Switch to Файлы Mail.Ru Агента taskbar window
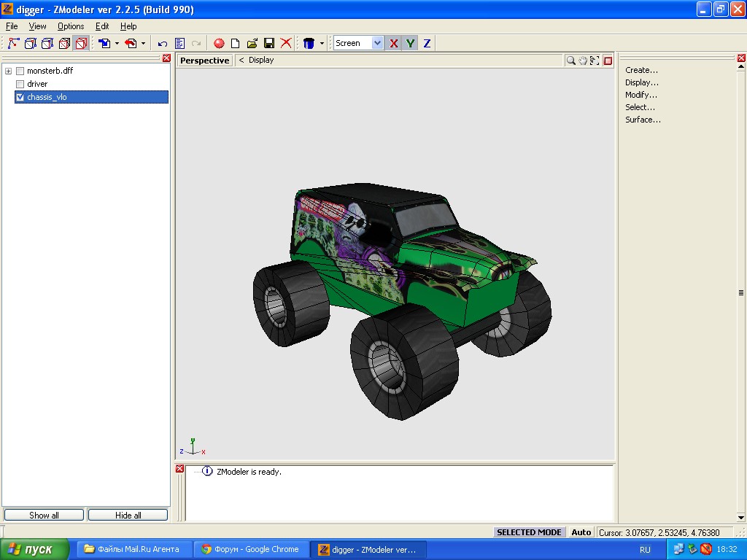This screenshot has height=560, width=747. [134, 550]
